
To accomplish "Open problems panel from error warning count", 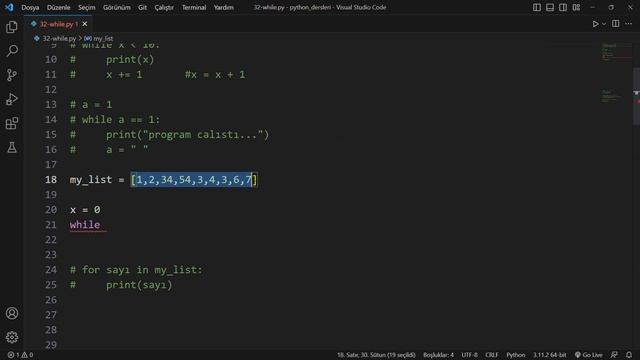I will 20,355.
